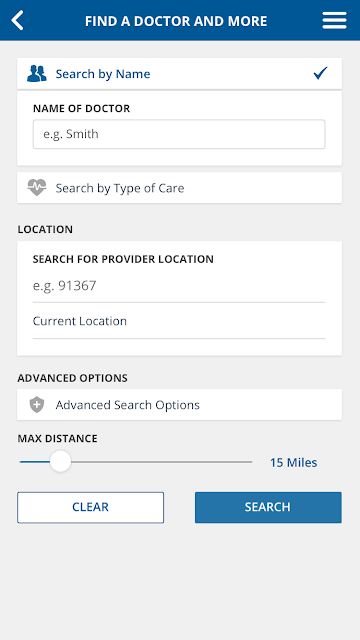Screen dimensions: 360x640
Task: Tap the back arrow icon
Action: [x=17, y=20]
